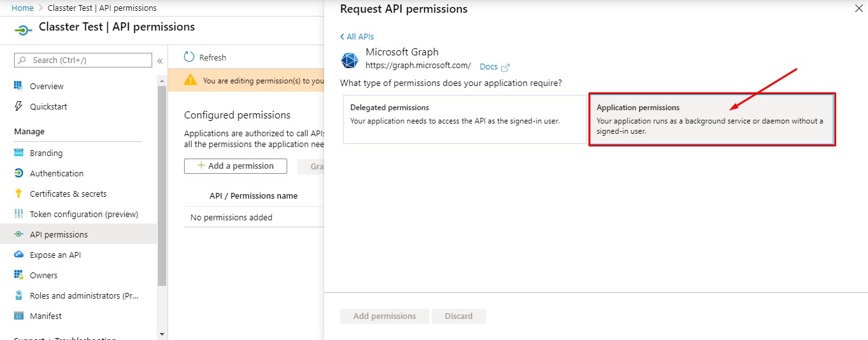Click the Expose an API cloud icon
The height and width of the screenshot is (340, 868).
pos(18,255)
